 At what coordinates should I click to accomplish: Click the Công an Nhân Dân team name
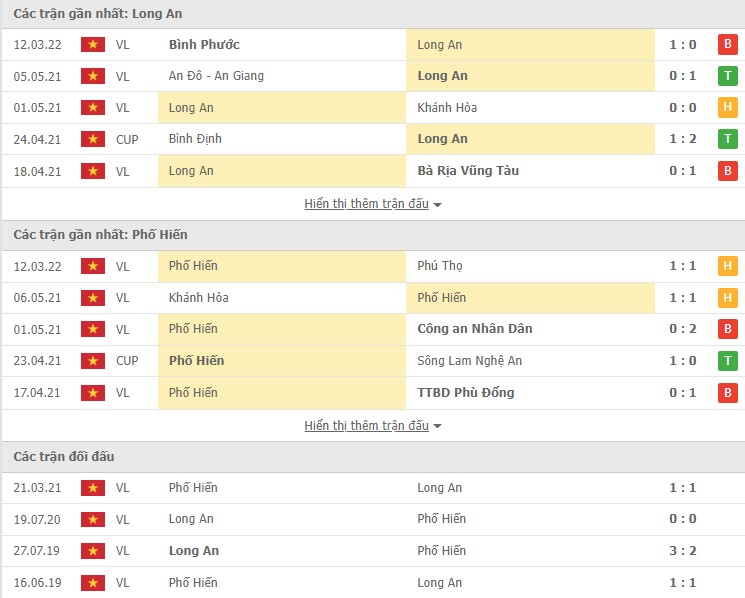click(474, 329)
